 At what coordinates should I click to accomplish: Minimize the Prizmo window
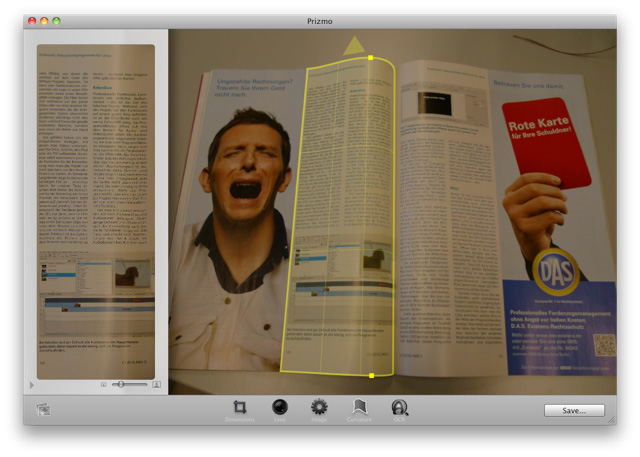tap(44, 21)
